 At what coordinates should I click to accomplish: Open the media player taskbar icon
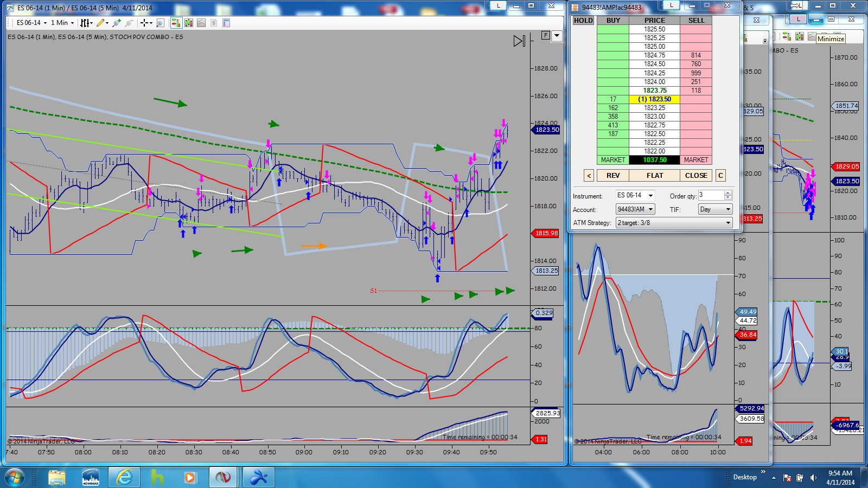(190, 477)
